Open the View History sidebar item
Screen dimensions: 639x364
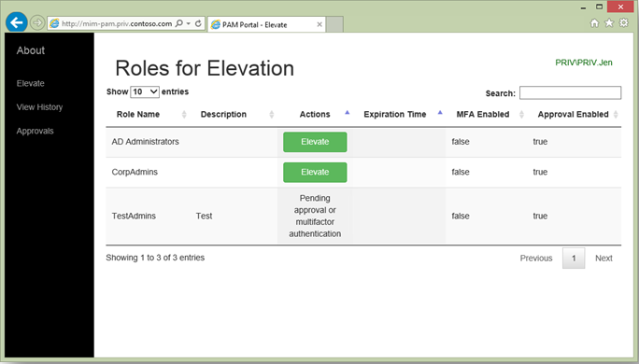pyautogui.click(x=39, y=107)
